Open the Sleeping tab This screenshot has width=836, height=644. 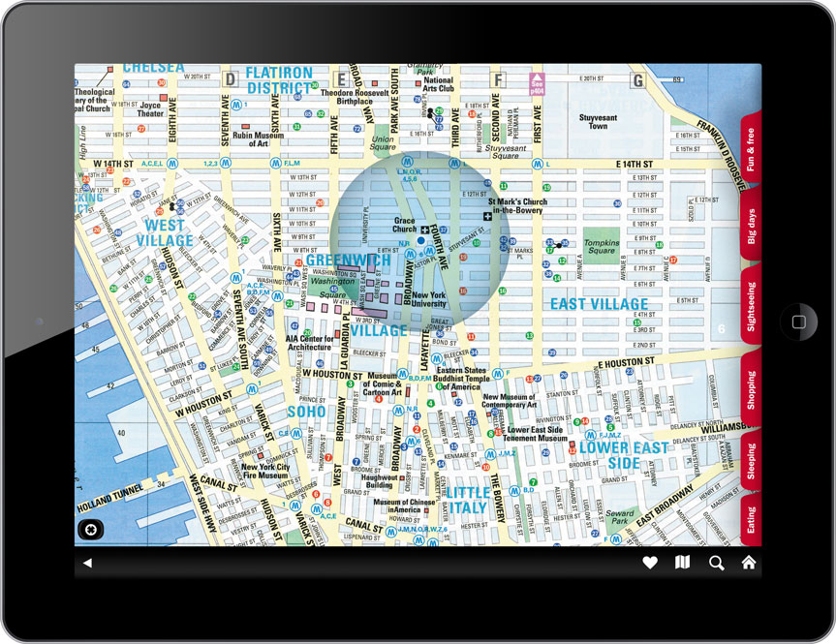751,461
